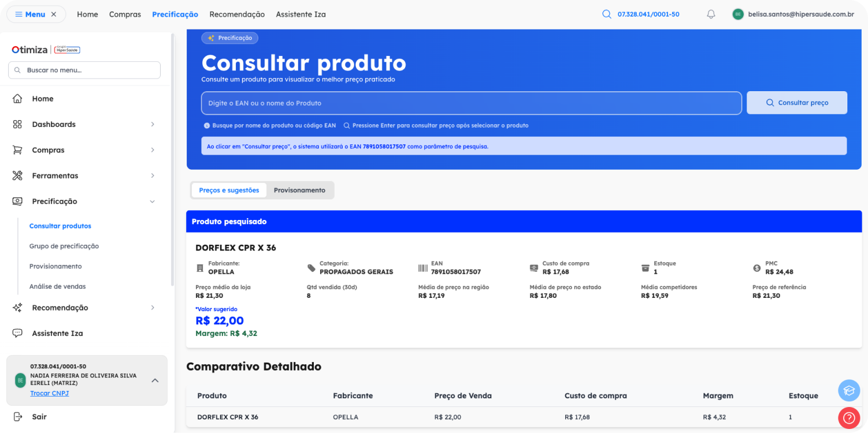Close the menu using the X toggle

click(x=55, y=13)
